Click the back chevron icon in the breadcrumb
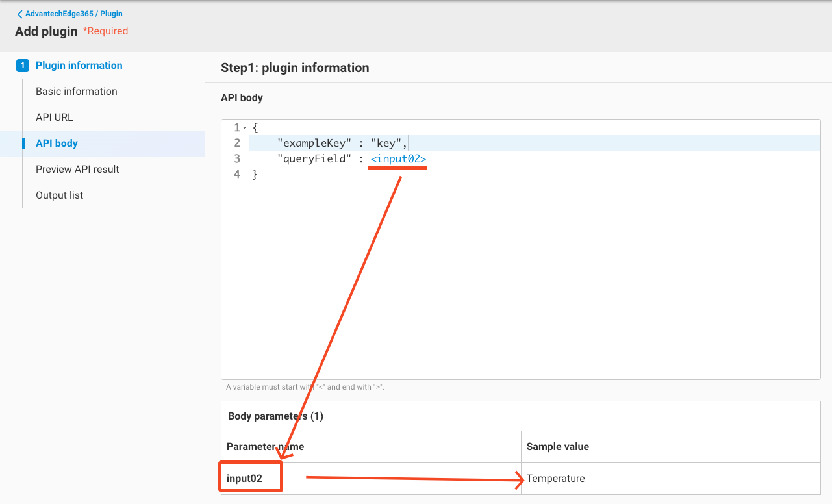The height and width of the screenshot is (504, 832). coord(19,13)
